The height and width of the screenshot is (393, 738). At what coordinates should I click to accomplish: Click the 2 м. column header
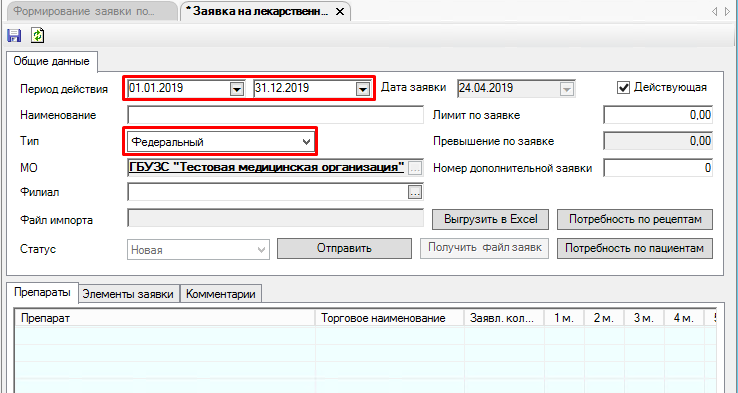click(x=604, y=318)
